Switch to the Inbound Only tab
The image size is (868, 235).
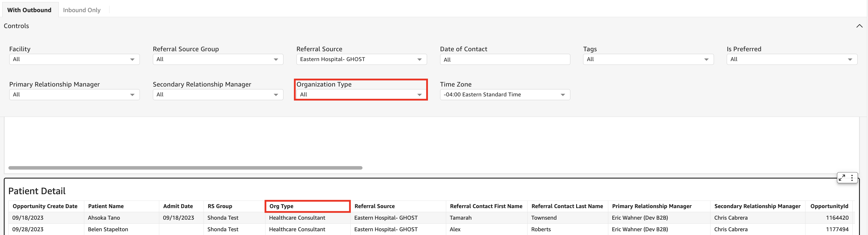pos(82,10)
